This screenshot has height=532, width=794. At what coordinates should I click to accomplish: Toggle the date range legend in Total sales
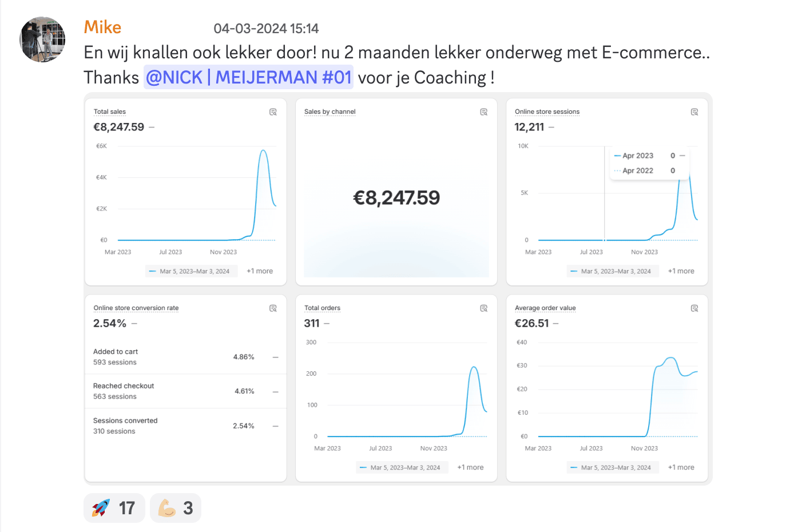[x=189, y=271]
